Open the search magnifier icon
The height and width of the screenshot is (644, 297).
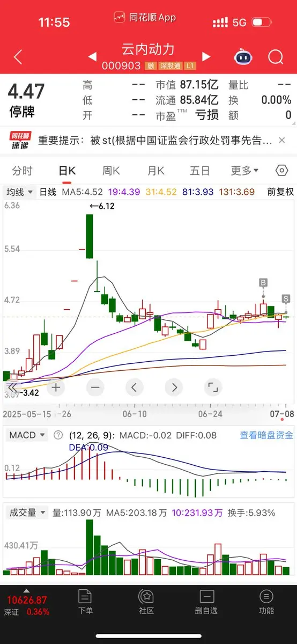pyautogui.click(x=276, y=57)
